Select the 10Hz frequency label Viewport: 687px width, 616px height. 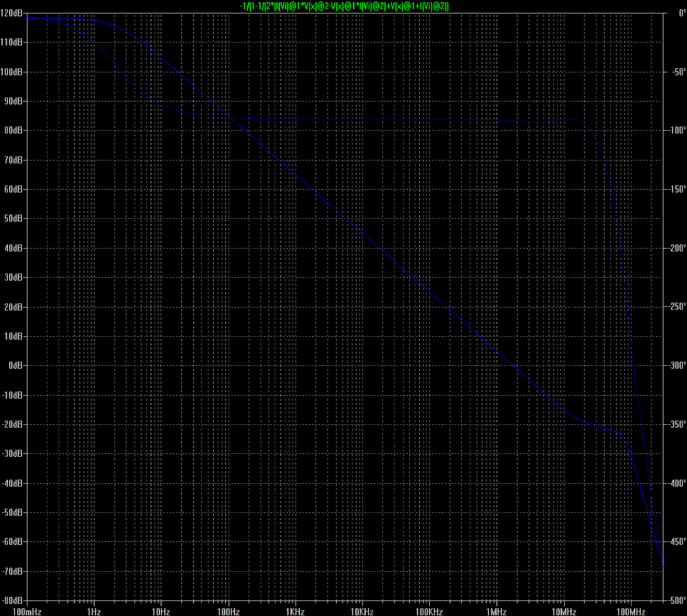coord(161,612)
